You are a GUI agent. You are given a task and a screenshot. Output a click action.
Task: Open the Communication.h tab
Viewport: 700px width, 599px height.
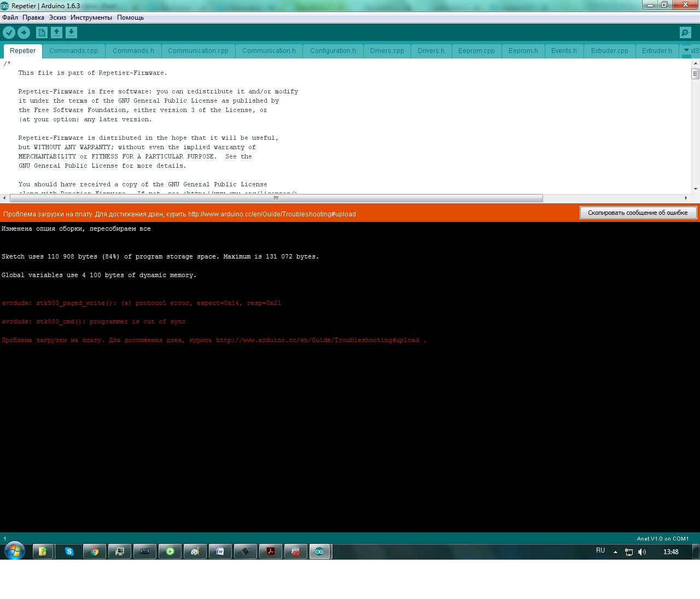(269, 51)
